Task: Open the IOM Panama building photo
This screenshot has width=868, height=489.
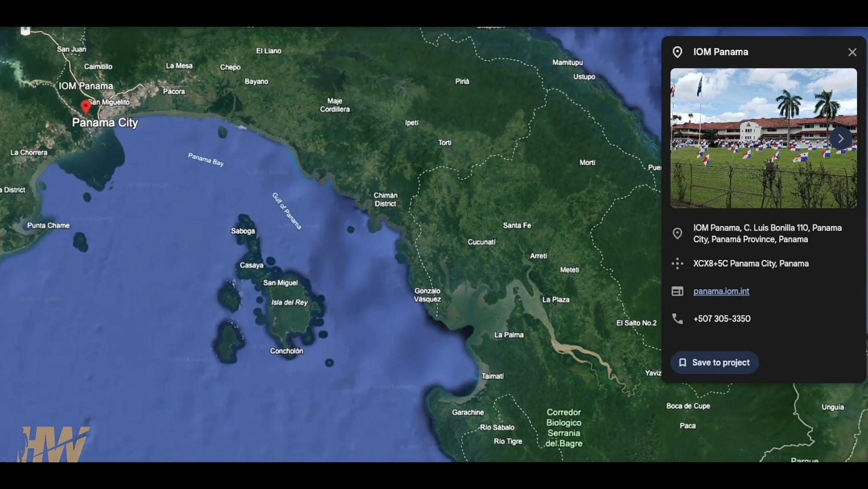Action: (x=763, y=138)
